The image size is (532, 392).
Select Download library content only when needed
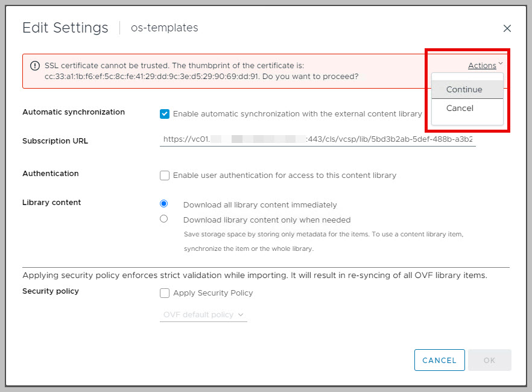[163, 219]
